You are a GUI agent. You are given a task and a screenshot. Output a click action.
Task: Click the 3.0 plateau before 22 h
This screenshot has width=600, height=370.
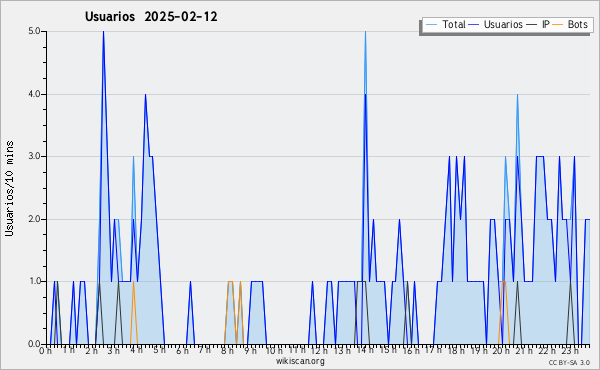click(x=540, y=156)
